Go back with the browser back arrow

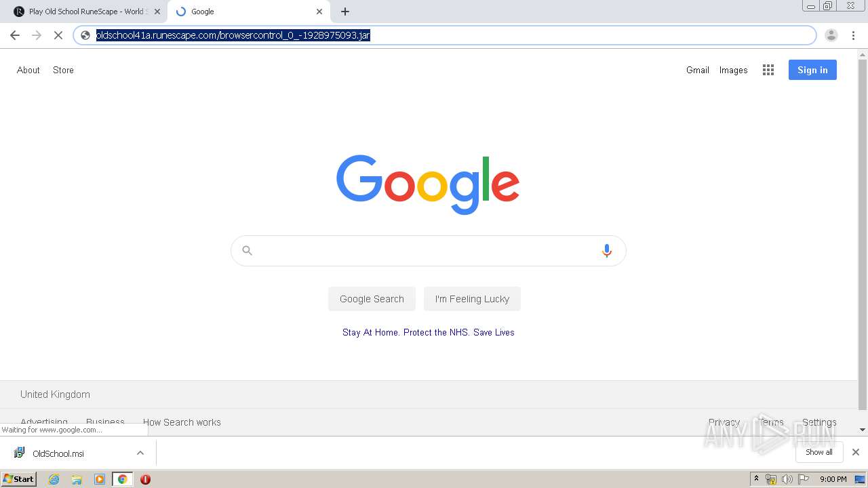15,35
